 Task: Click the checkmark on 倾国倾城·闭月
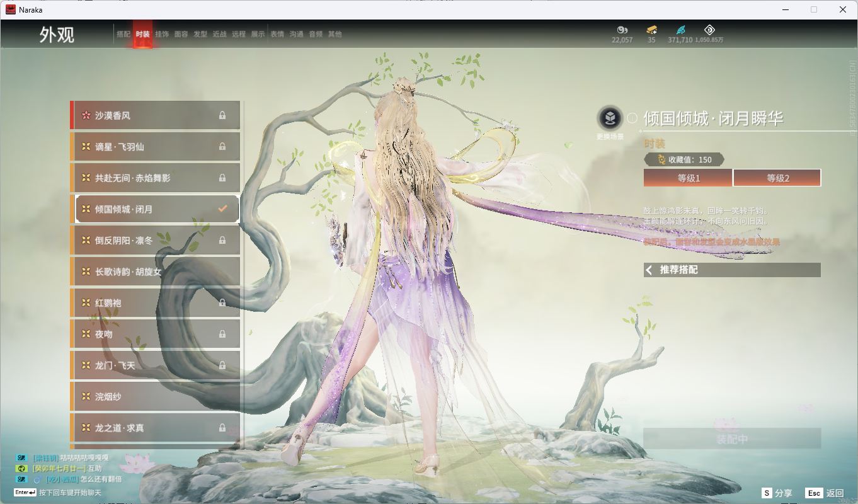pos(222,209)
